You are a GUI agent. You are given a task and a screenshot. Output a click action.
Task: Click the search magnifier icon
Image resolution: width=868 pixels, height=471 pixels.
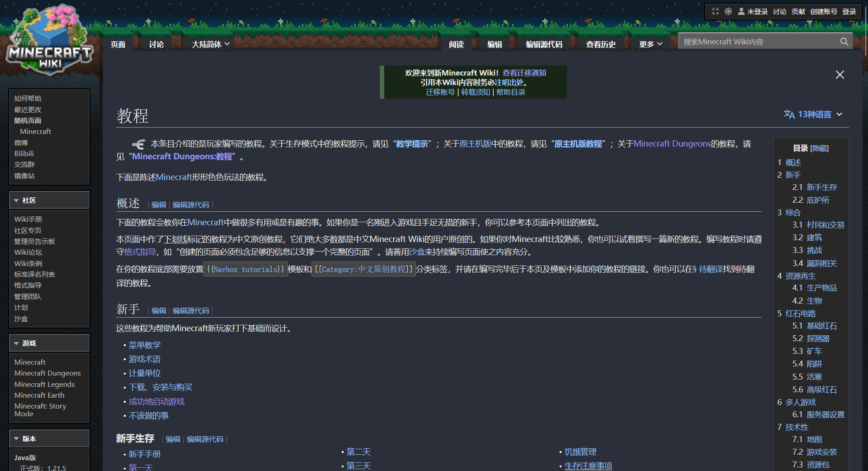(x=844, y=42)
